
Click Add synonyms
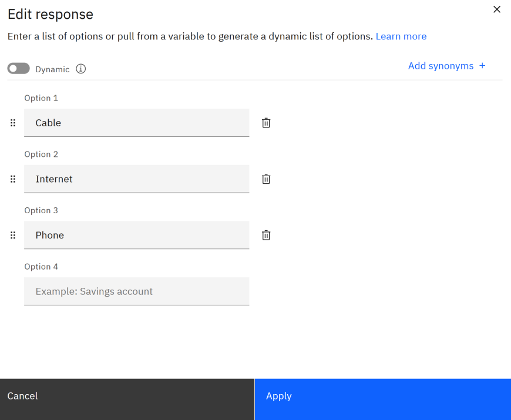point(441,66)
